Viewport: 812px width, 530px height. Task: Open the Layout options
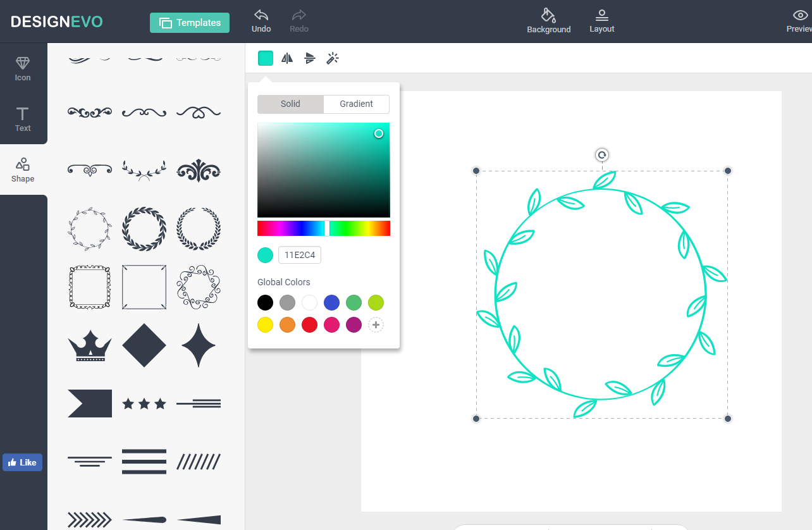tap(602, 21)
